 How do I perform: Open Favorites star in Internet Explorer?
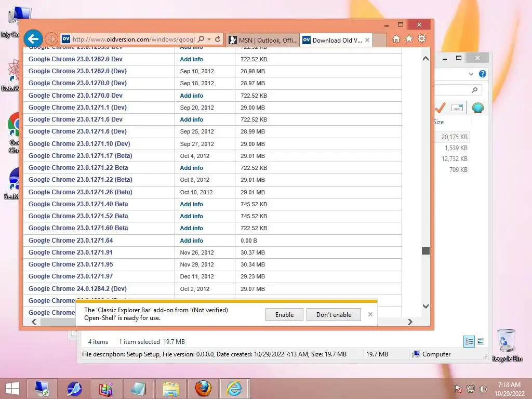click(x=409, y=38)
